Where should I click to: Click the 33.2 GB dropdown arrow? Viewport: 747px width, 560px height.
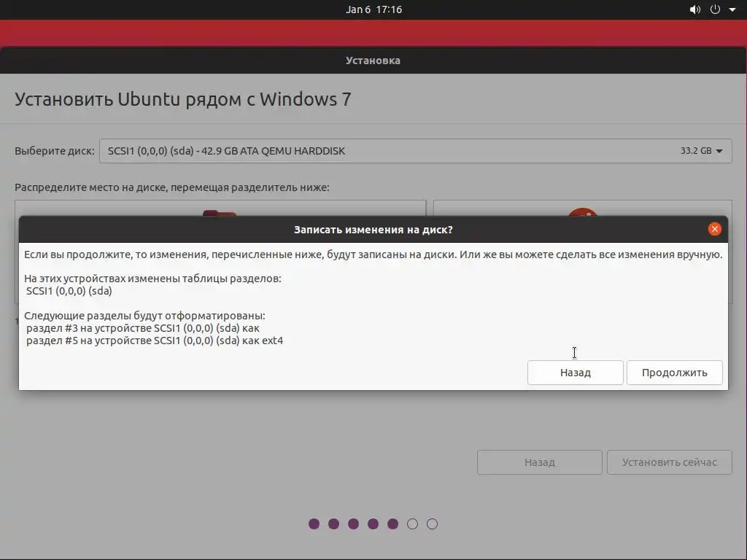coord(719,151)
